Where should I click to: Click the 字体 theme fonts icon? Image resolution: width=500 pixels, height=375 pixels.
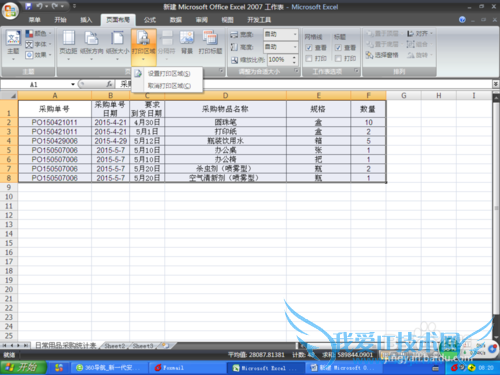pos(29,44)
